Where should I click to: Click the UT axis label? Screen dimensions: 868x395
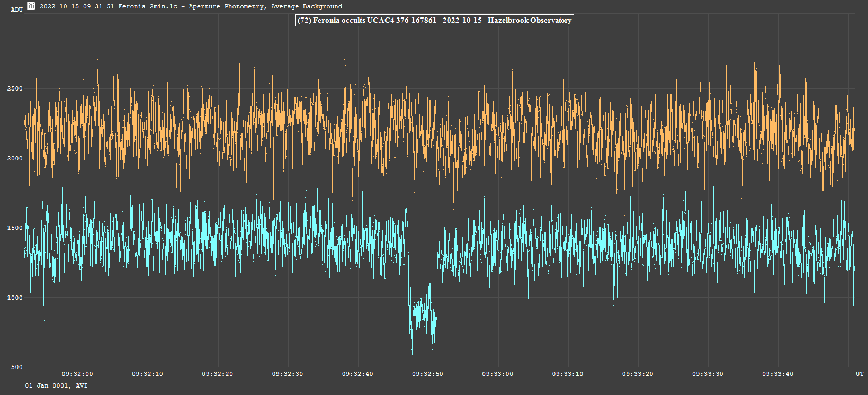pyautogui.click(x=860, y=374)
